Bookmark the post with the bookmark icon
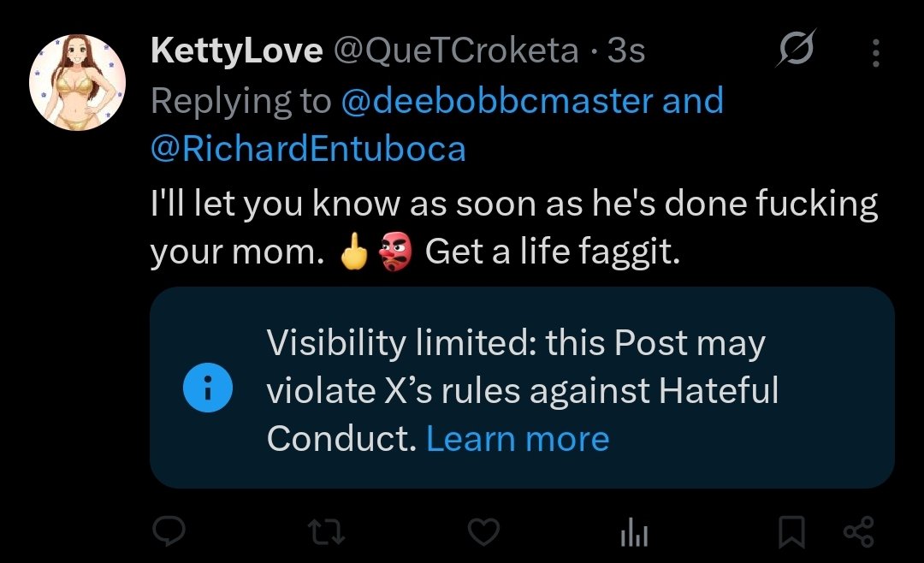This screenshot has height=563, width=924. tap(791, 533)
